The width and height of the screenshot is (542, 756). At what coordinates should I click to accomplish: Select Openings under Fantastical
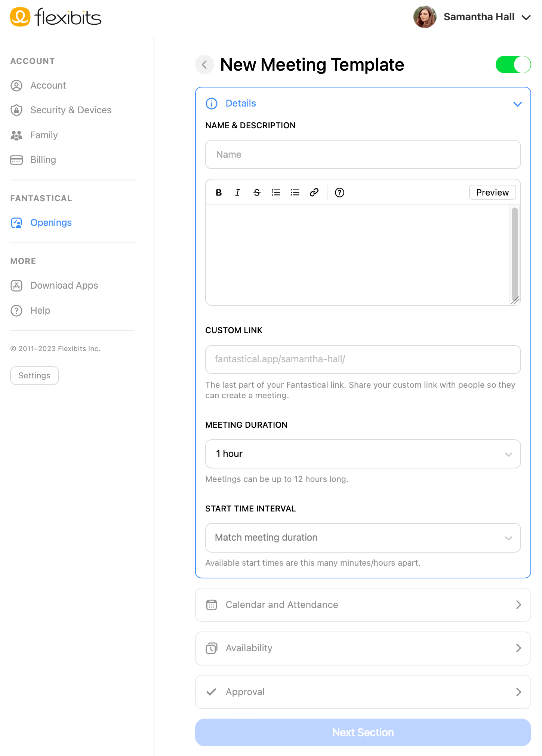tap(51, 223)
